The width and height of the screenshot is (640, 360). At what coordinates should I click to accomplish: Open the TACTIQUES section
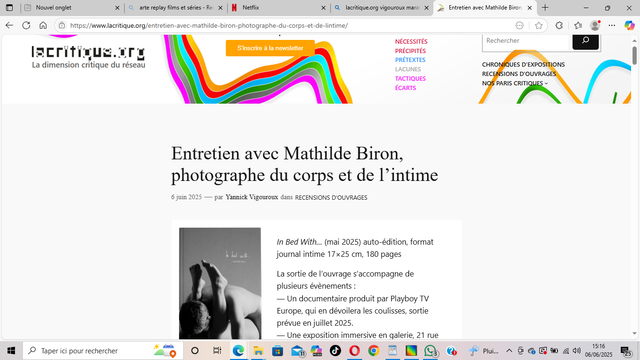click(410, 79)
